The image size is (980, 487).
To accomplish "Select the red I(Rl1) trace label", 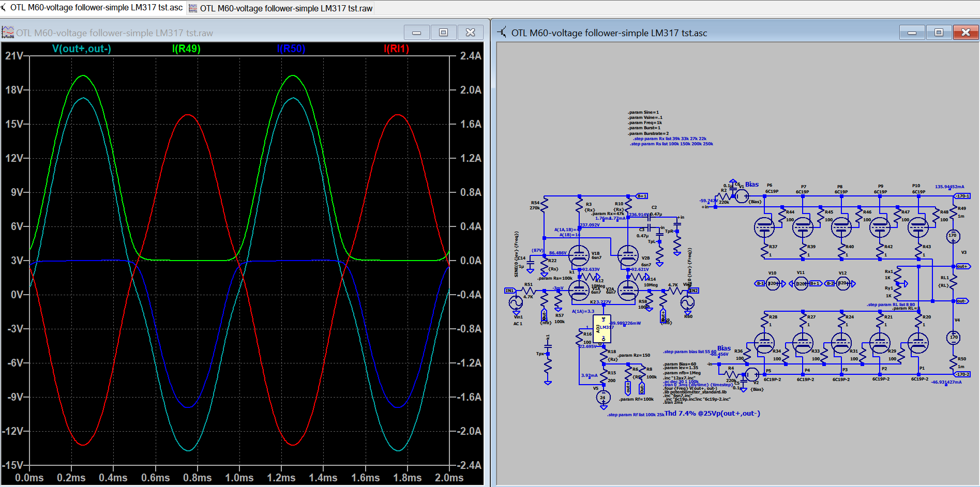I will (396, 49).
